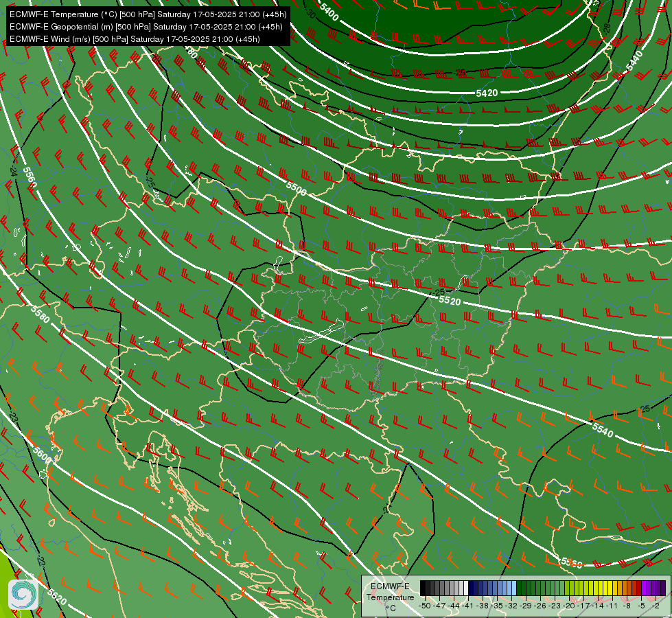
Task: Click the red swatch left of -5
Action: [639, 588]
